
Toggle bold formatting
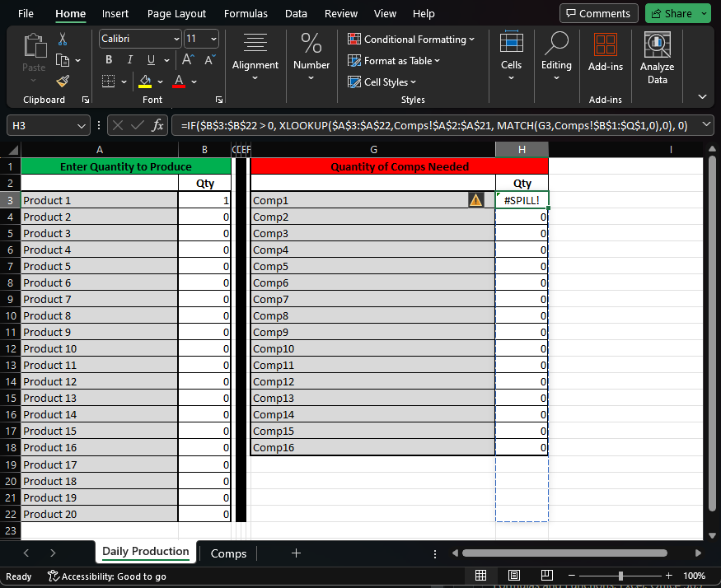point(108,60)
